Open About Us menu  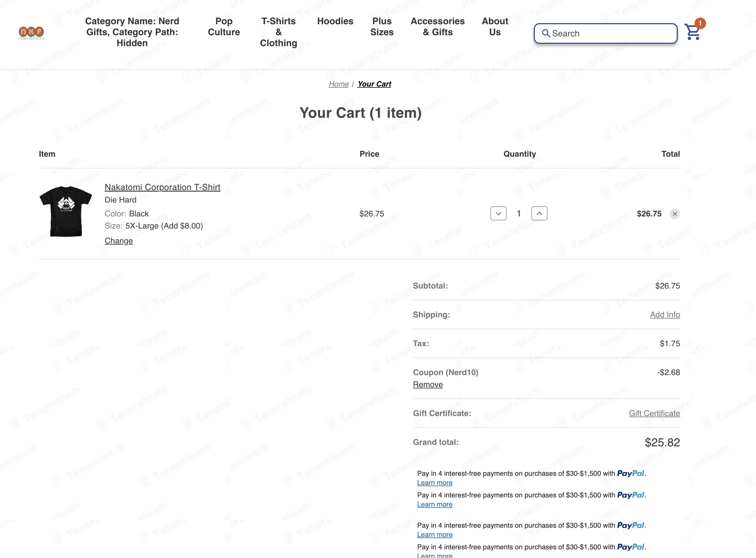495,26
